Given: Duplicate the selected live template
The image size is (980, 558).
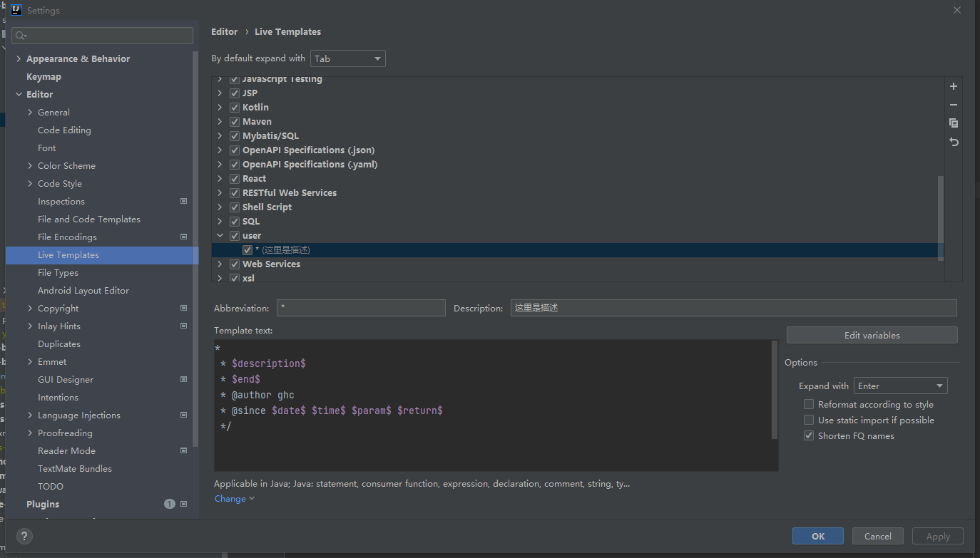Looking at the screenshot, I should (x=954, y=123).
